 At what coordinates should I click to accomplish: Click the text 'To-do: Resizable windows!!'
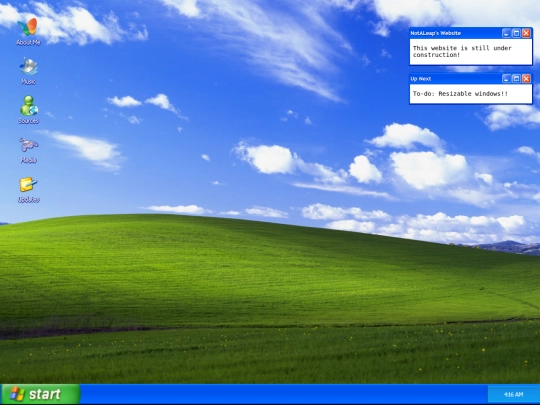click(x=460, y=94)
